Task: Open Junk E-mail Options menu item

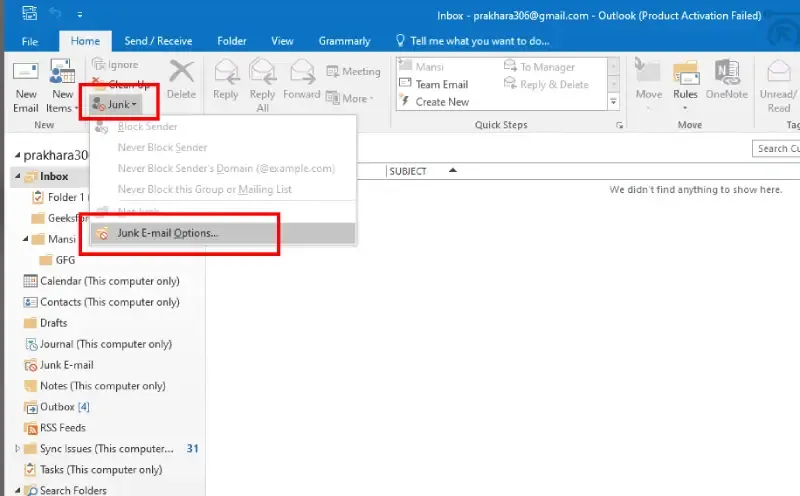Action: [223, 233]
